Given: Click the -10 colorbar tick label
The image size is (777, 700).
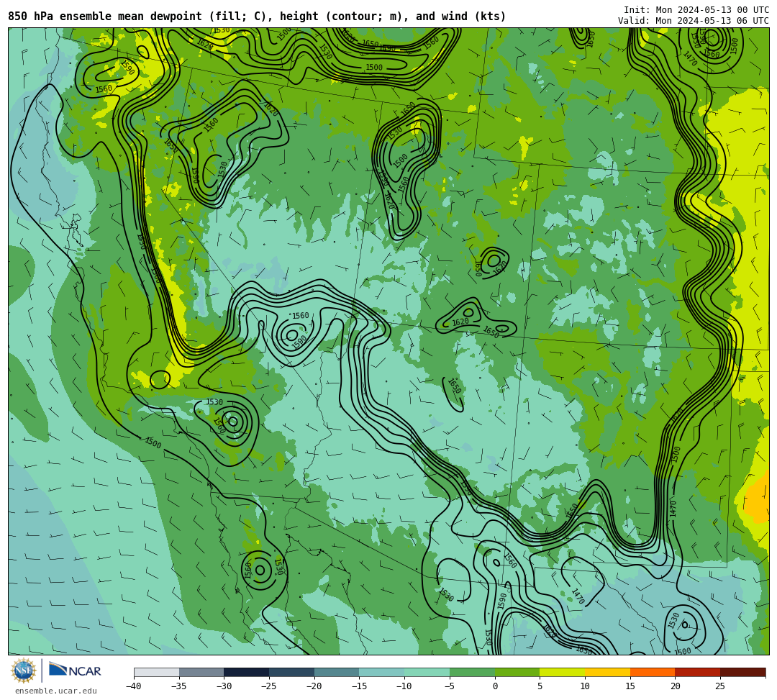Looking at the screenshot, I should (404, 686).
